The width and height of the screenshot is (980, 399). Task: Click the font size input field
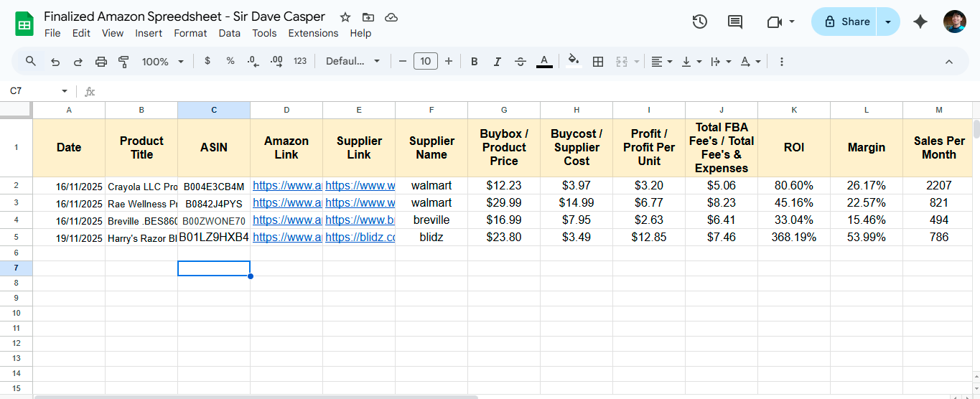coord(425,62)
